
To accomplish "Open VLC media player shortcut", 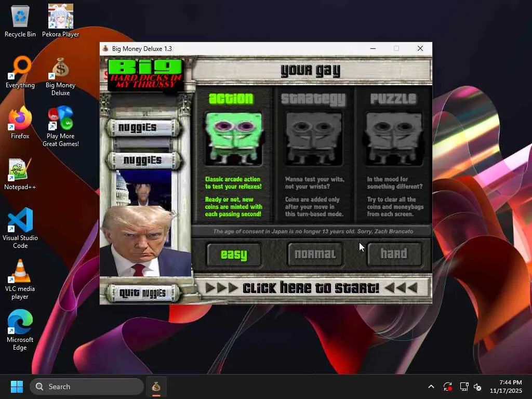I will point(20,279).
